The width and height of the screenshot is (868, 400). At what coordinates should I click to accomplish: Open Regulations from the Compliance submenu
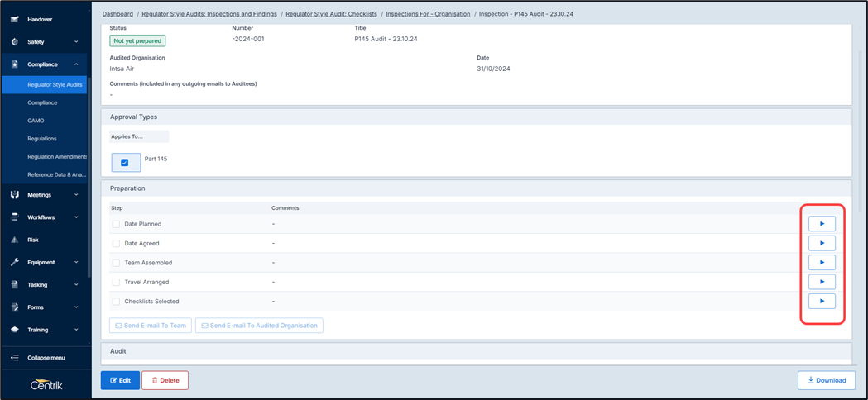click(42, 139)
